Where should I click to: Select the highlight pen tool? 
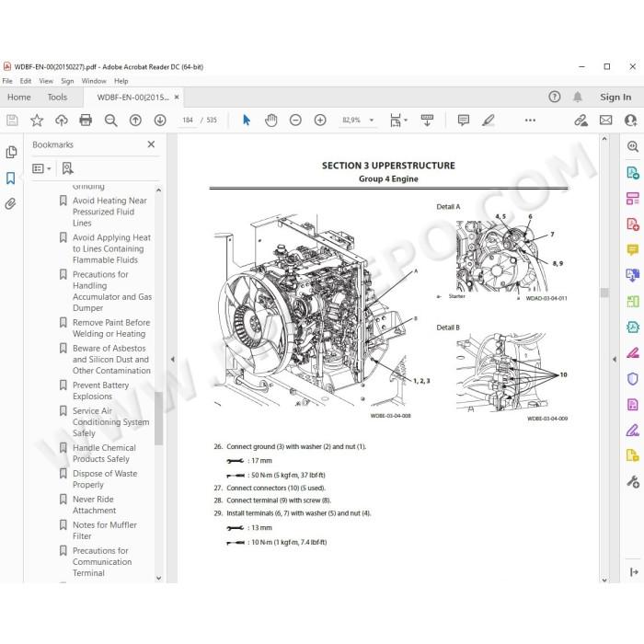(488, 120)
